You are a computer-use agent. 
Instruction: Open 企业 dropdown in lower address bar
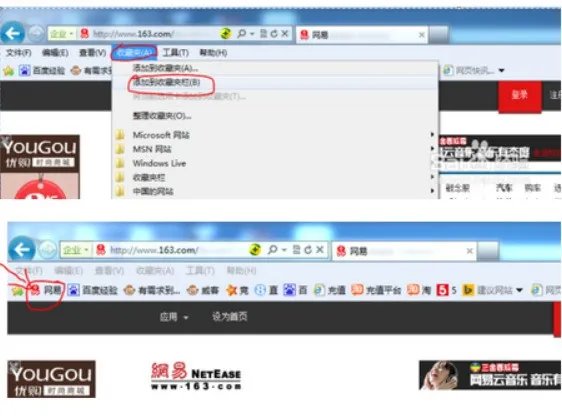tap(76, 250)
